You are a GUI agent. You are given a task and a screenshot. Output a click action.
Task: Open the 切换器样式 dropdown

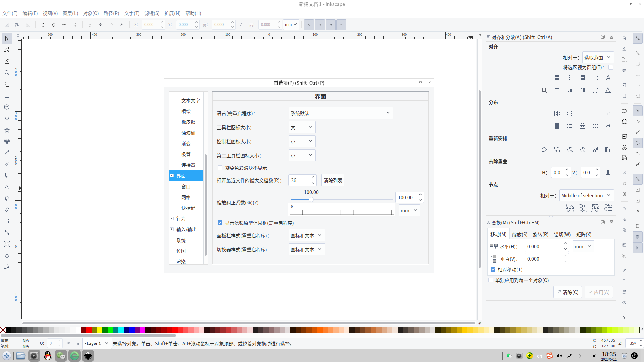(x=306, y=249)
